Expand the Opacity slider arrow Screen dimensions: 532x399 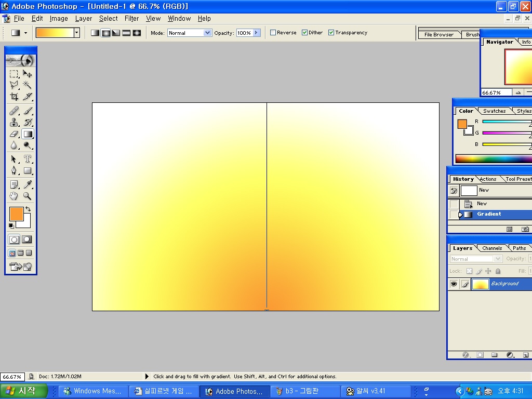[256, 33]
